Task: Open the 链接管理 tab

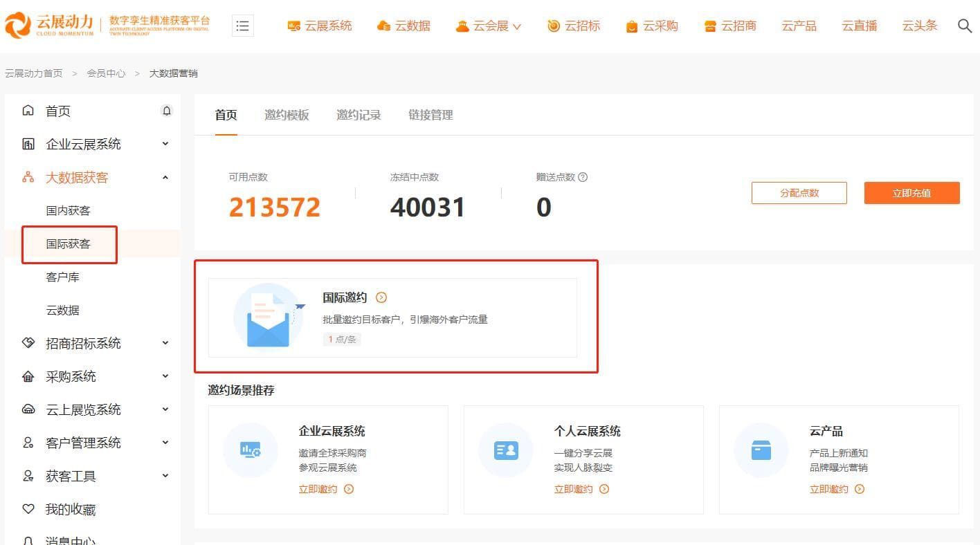Action: tap(430, 115)
